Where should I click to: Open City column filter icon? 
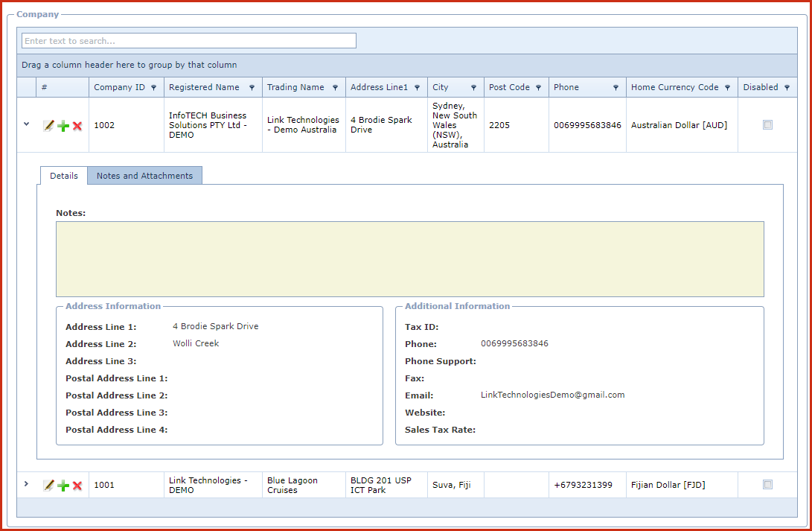click(473, 88)
